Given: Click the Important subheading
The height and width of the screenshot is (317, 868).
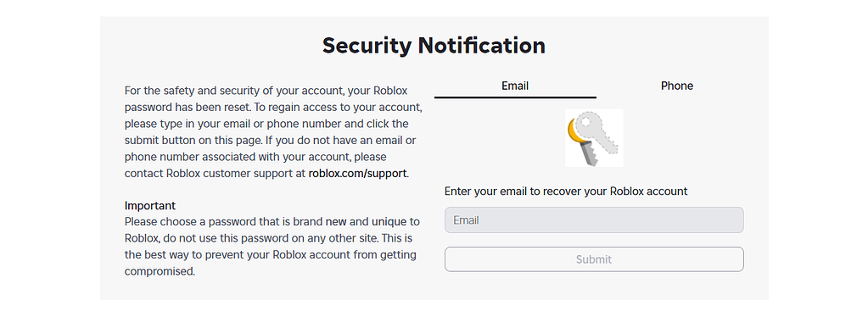Looking at the screenshot, I should click(150, 206).
